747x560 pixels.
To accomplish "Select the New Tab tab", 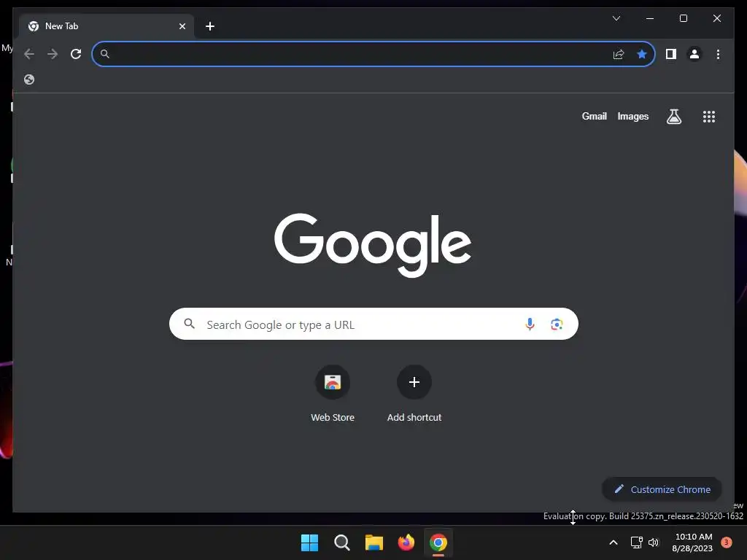I will pos(107,26).
